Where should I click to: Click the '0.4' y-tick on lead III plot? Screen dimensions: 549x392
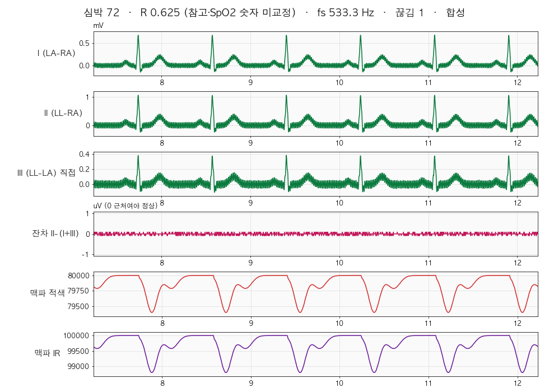tap(84, 155)
